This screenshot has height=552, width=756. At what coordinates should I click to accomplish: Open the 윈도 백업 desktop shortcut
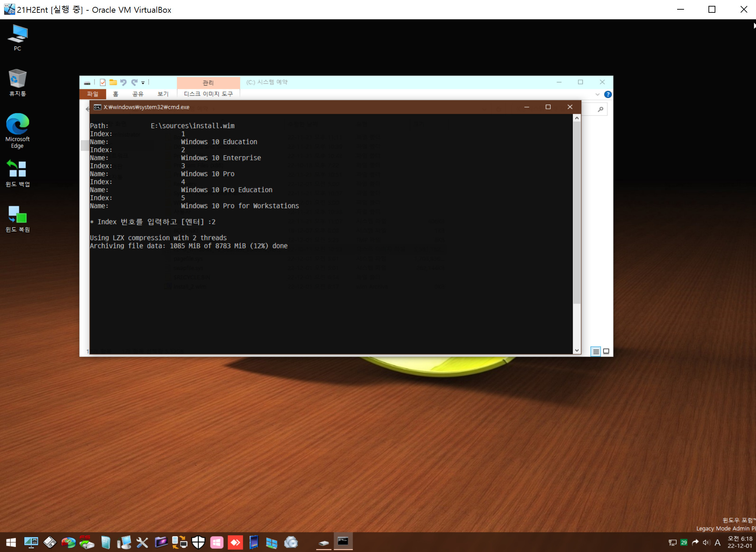(x=17, y=173)
